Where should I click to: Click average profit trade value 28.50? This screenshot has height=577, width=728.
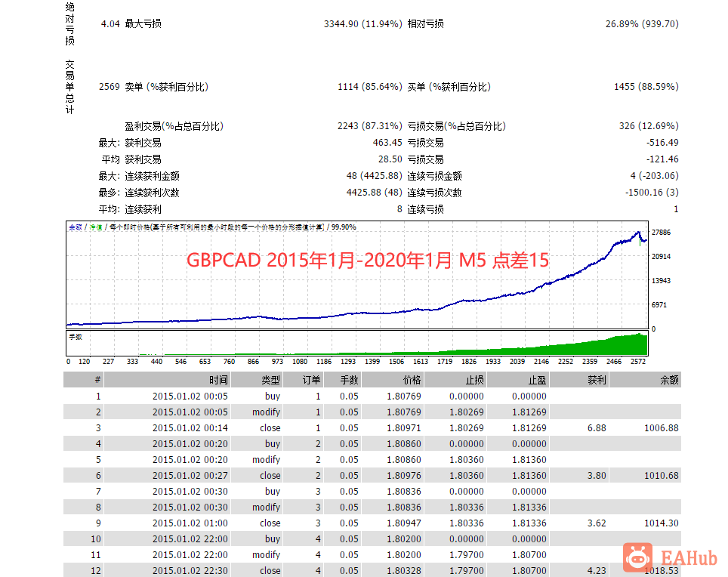point(390,159)
